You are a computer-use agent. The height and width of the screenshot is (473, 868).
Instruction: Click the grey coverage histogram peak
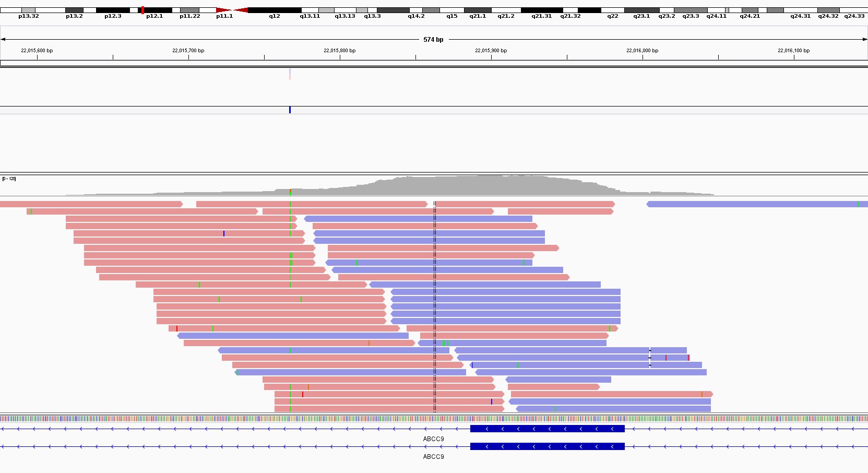pyautogui.click(x=491, y=185)
